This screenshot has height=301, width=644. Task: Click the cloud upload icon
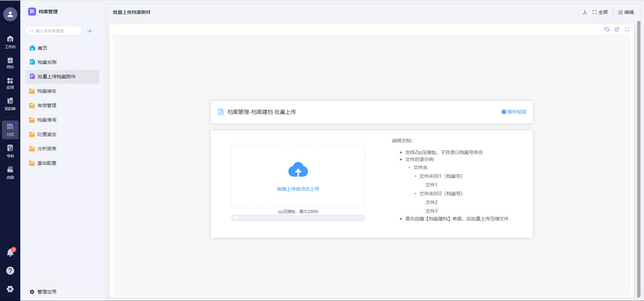coord(298,170)
